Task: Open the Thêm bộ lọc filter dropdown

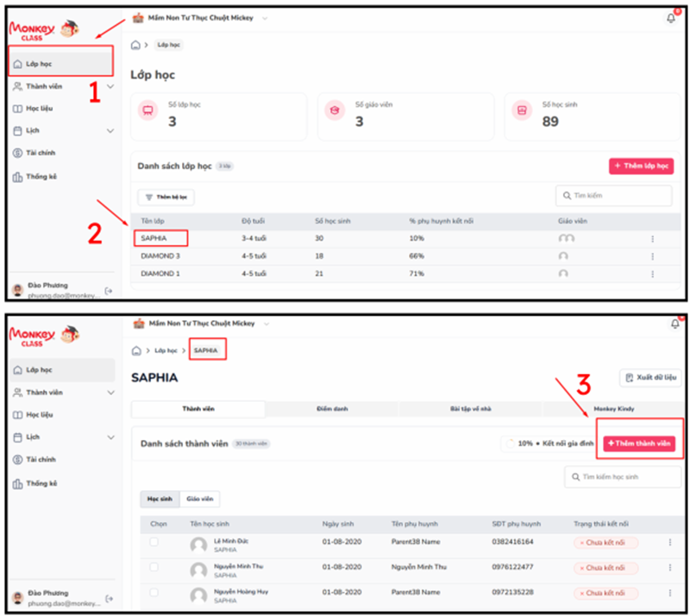Action: pyautogui.click(x=166, y=198)
